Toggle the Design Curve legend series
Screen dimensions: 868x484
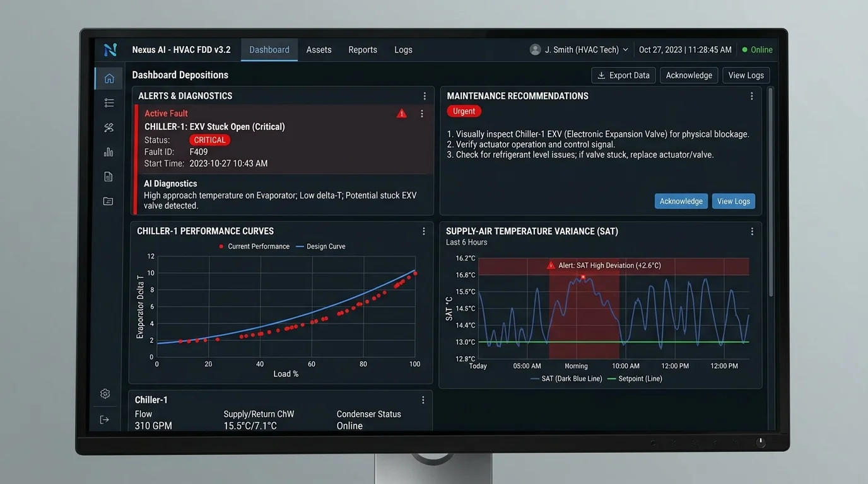tap(320, 246)
